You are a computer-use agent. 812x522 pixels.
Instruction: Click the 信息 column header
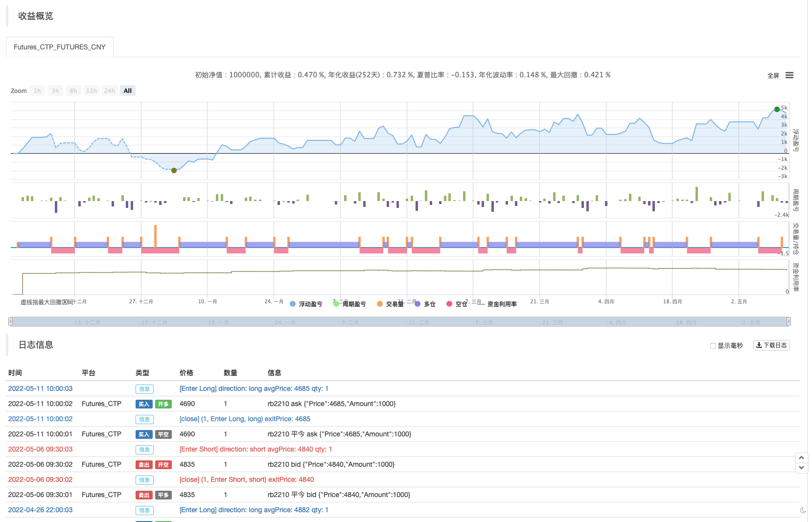[275, 373]
